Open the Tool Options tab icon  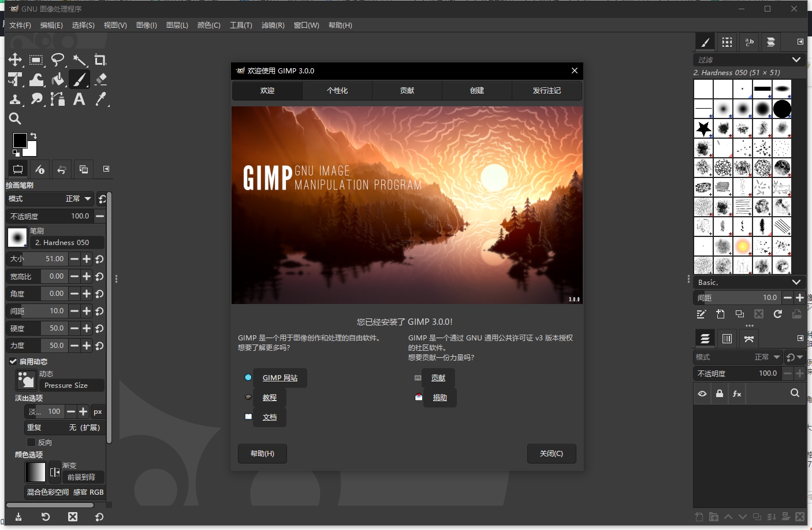18,169
